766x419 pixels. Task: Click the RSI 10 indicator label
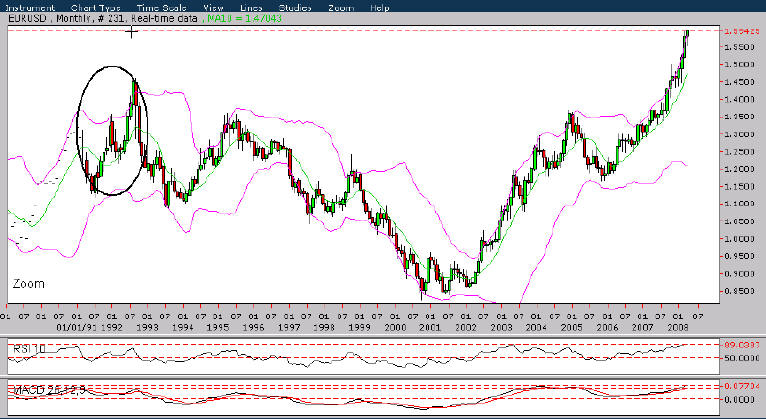click(29, 349)
